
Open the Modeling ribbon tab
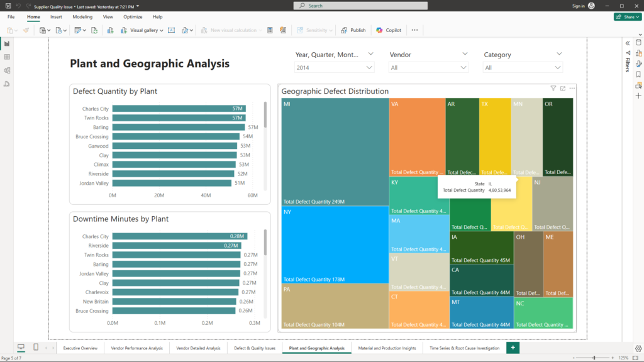[x=82, y=17]
